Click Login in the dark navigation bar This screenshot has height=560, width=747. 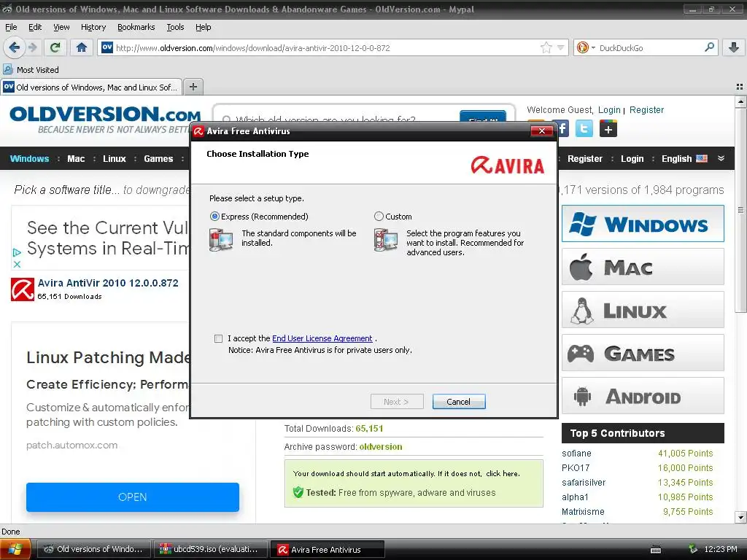click(632, 158)
